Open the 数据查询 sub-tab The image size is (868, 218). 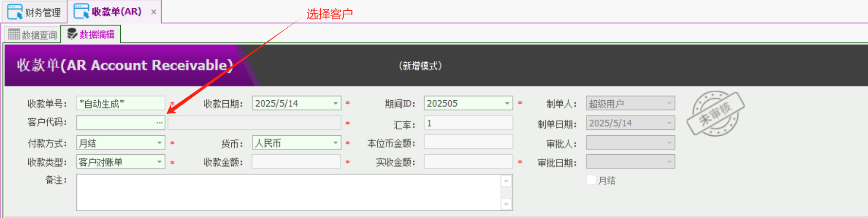click(33, 35)
